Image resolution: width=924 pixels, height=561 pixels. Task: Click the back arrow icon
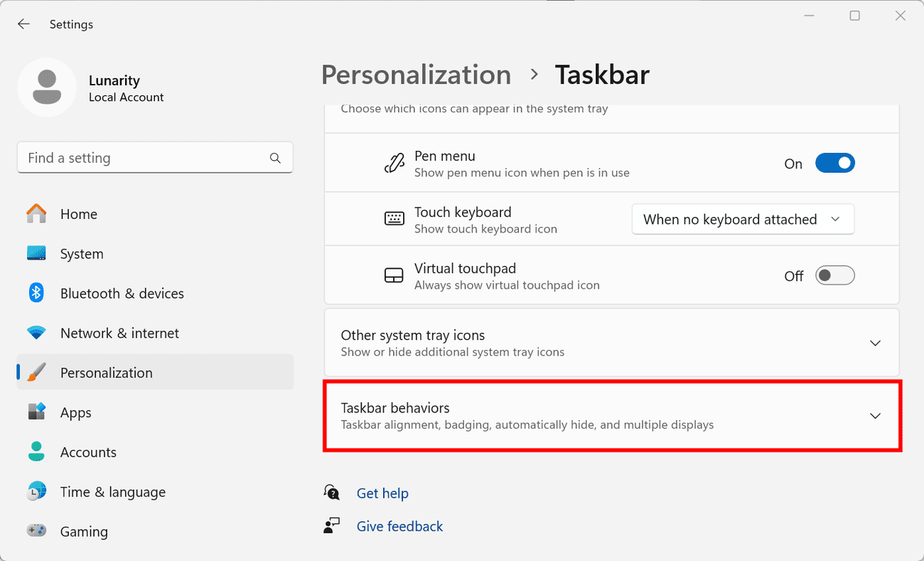(x=23, y=24)
